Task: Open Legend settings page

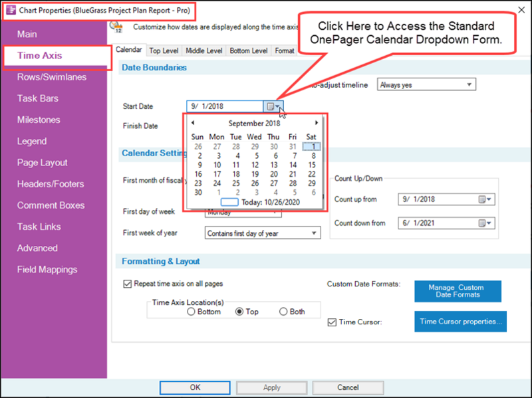Action: 32,141
